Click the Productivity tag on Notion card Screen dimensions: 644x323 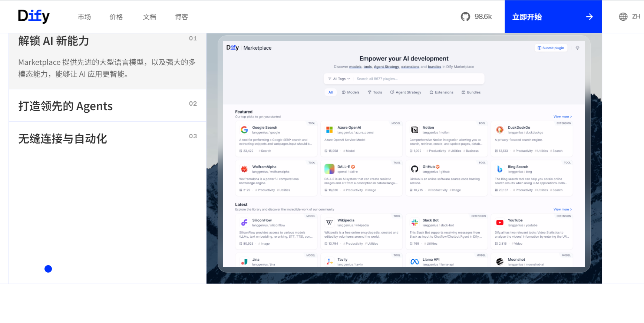click(x=436, y=151)
